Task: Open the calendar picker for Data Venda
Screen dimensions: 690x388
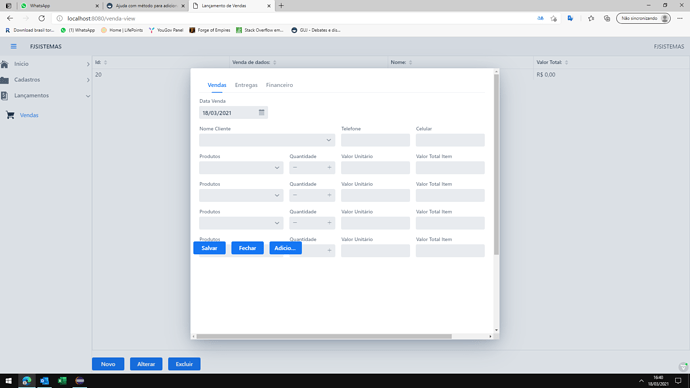Action: click(x=261, y=113)
